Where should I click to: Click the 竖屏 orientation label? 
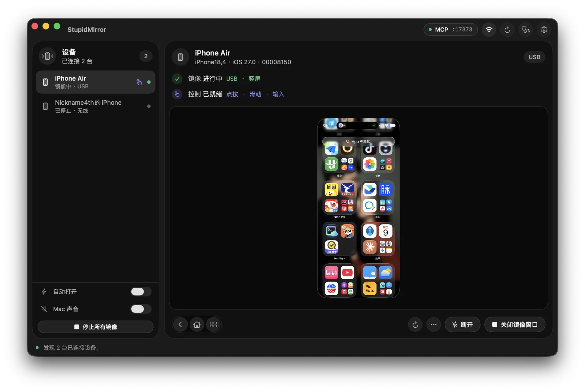tap(254, 79)
